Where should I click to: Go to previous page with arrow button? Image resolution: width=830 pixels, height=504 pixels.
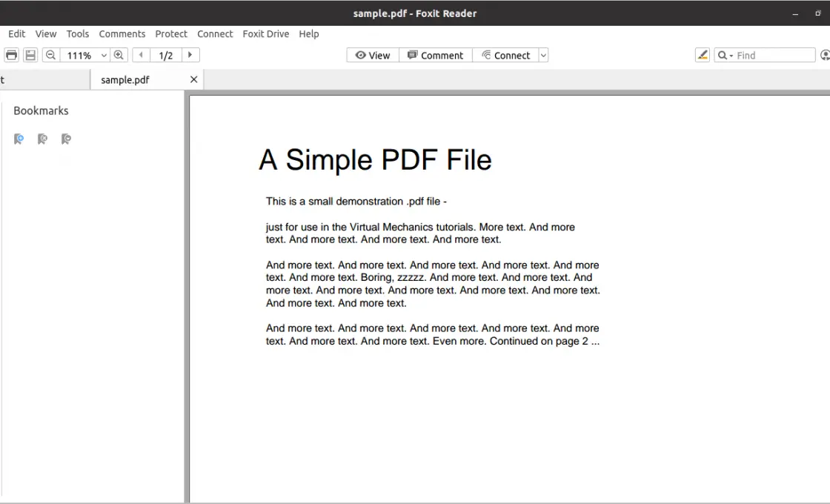140,54
